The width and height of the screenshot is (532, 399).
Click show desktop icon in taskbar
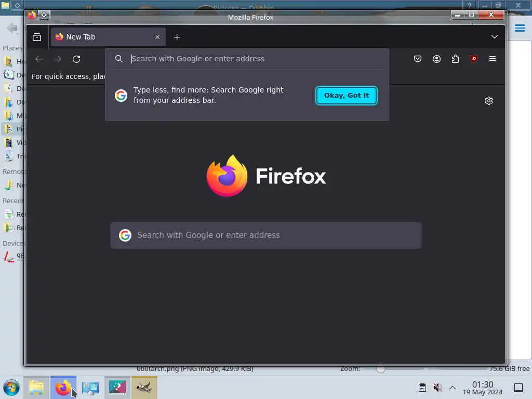pyautogui.click(x=518, y=388)
